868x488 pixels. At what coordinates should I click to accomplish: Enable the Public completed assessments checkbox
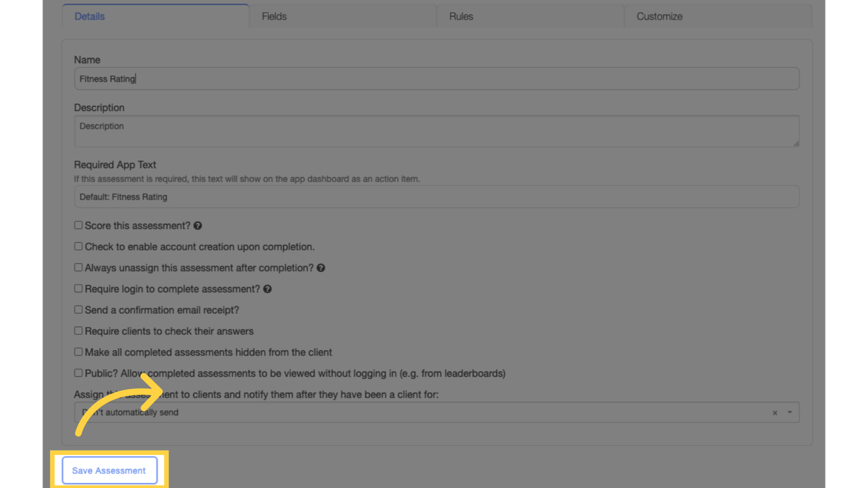point(78,373)
